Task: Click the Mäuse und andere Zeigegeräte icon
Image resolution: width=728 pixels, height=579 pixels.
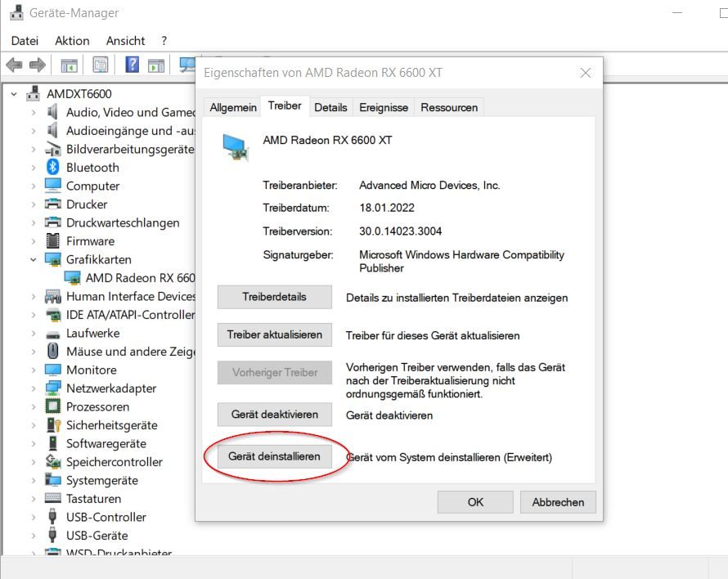Action: pos(53,351)
